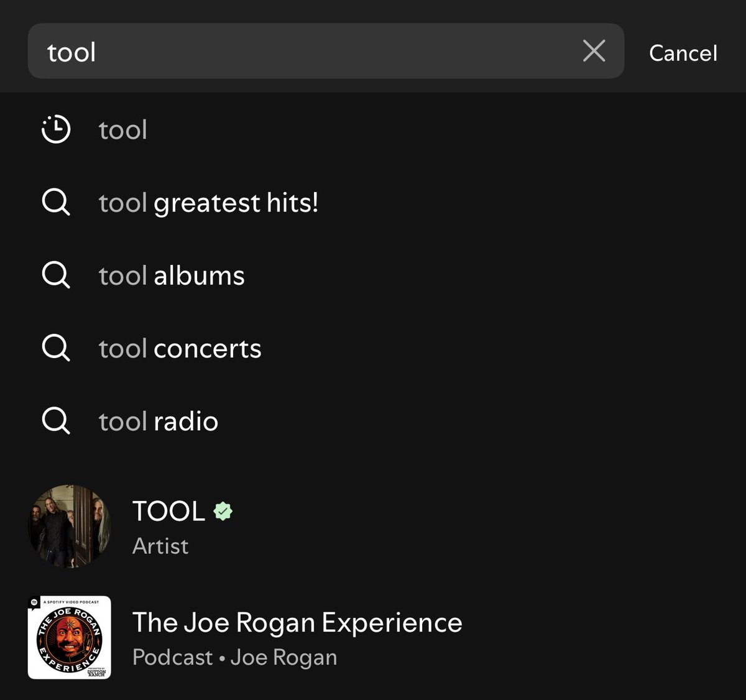Tap the verified badge next to TOOL
The width and height of the screenshot is (746, 700).
[223, 511]
